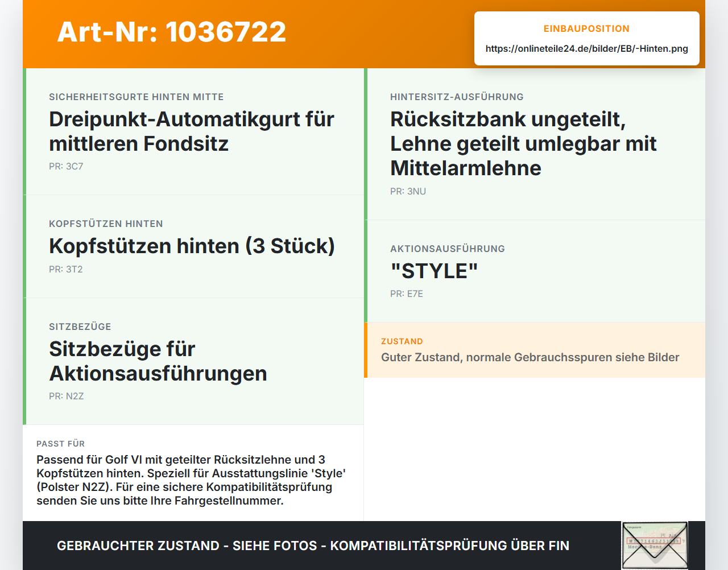Select the Rücksitzbank ungeteilt heading text
The height and width of the screenshot is (570, 728).
[x=523, y=143]
